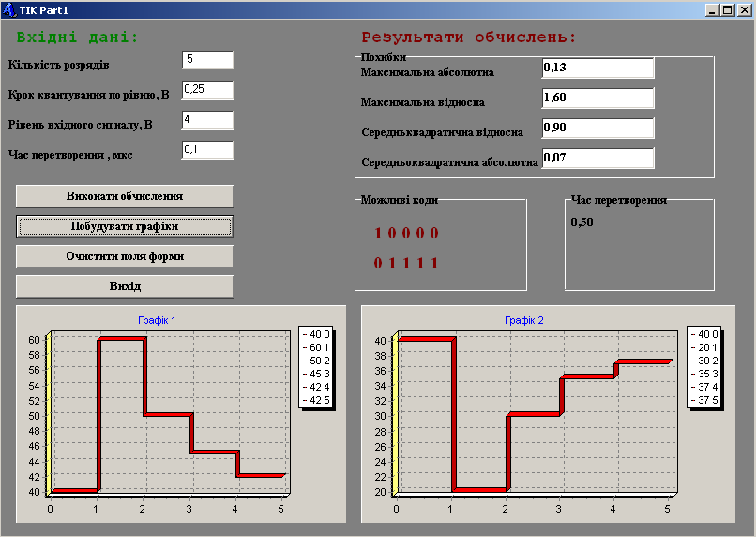Click the 'Час перетворення , мкс' label
The image size is (756, 537).
click(70, 155)
